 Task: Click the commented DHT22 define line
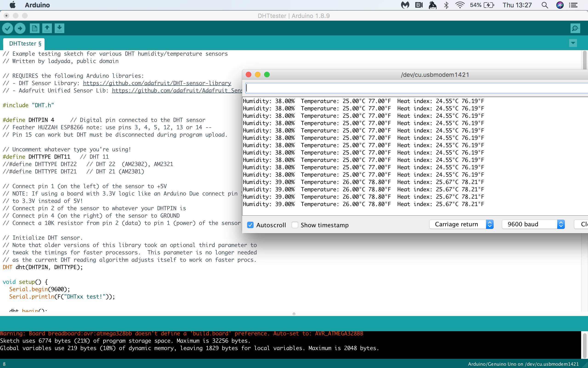click(88, 164)
